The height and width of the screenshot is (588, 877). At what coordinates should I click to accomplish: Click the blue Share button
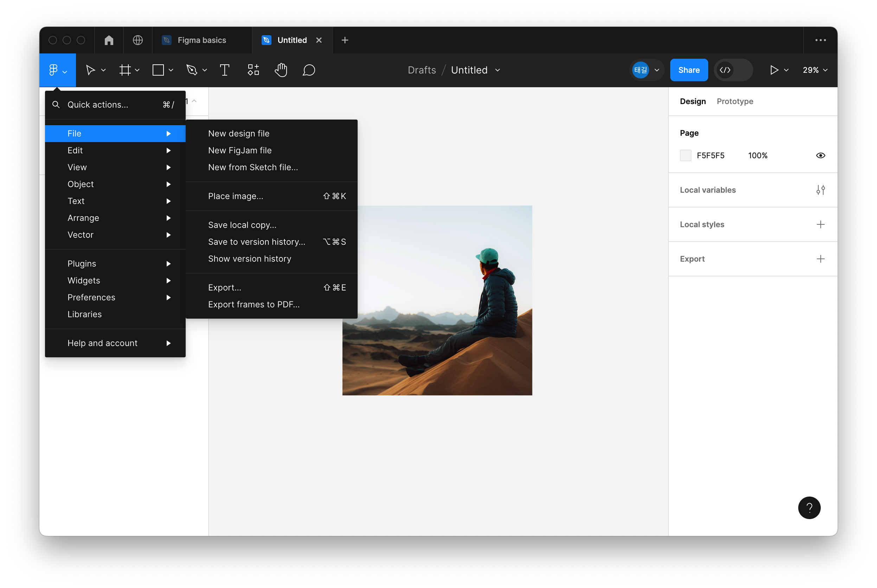689,70
